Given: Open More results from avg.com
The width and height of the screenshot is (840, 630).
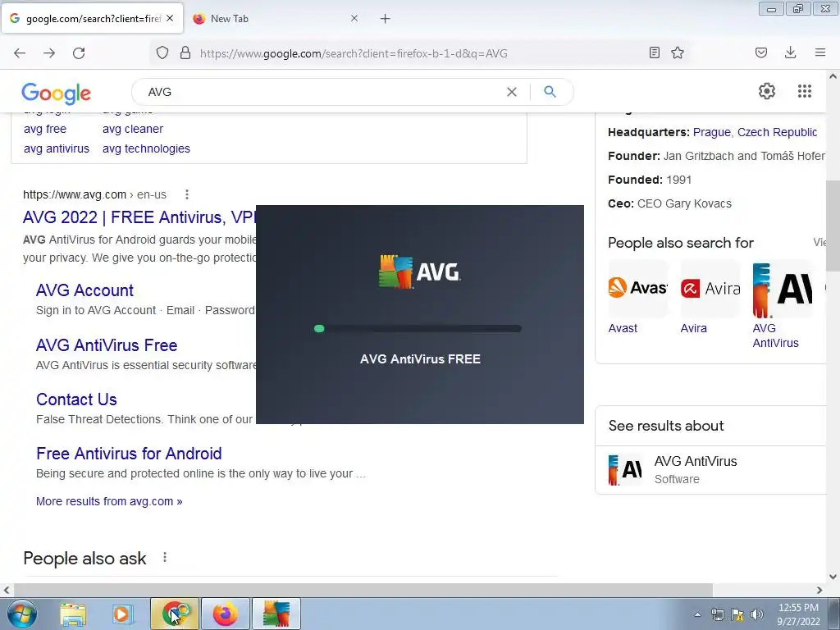Looking at the screenshot, I should 109,501.
